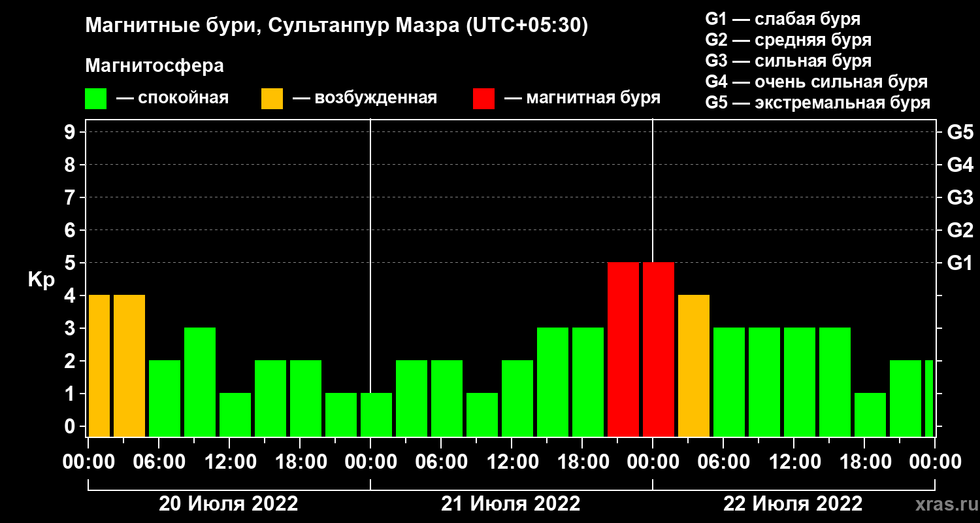
Task: Click the orange 'возбужденная' legend swatch
Action: click(x=272, y=99)
